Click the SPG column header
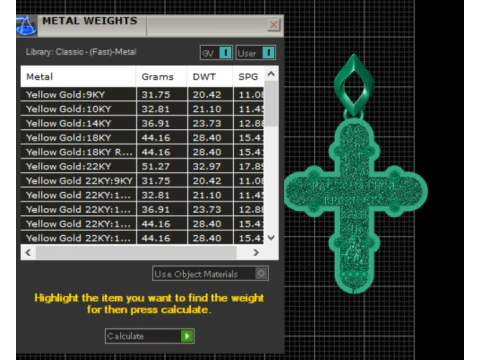 (x=248, y=77)
